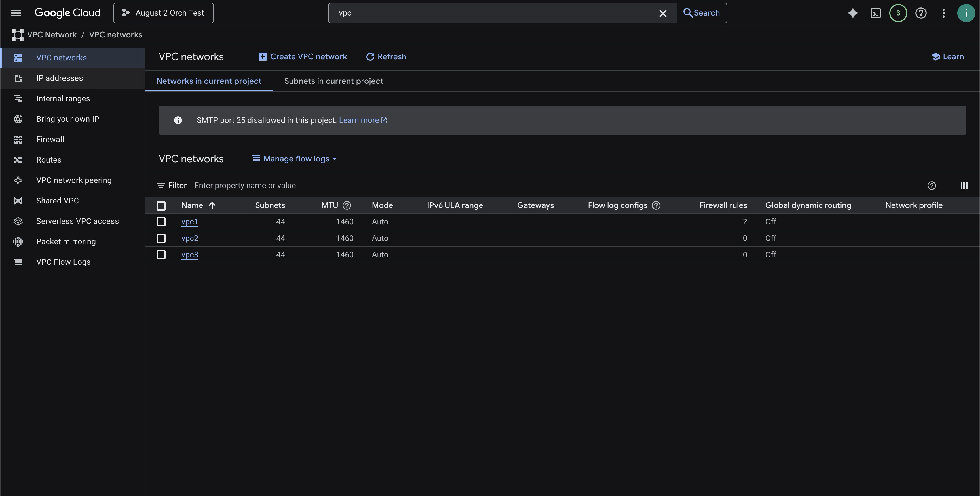The height and width of the screenshot is (496, 980).
Task: Open the help question mark in top bar
Action: coord(921,13)
